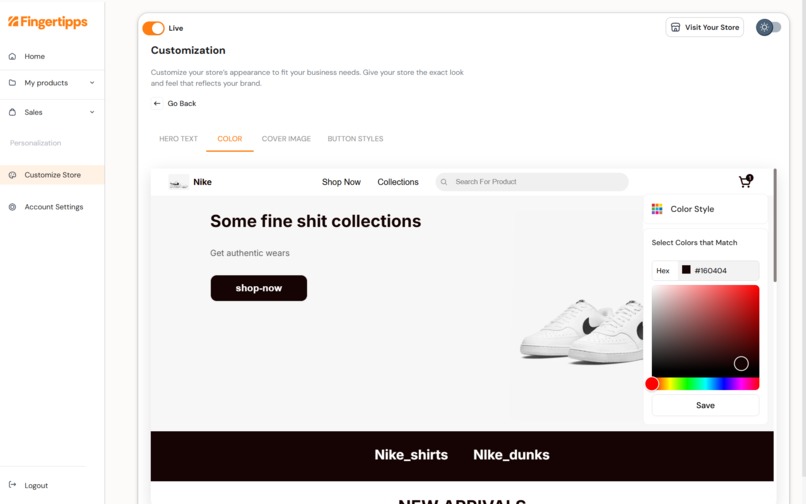The width and height of the screenshot is (806, 504).
Task: Expand the Sales menu chevron
Action: point(92,112)
